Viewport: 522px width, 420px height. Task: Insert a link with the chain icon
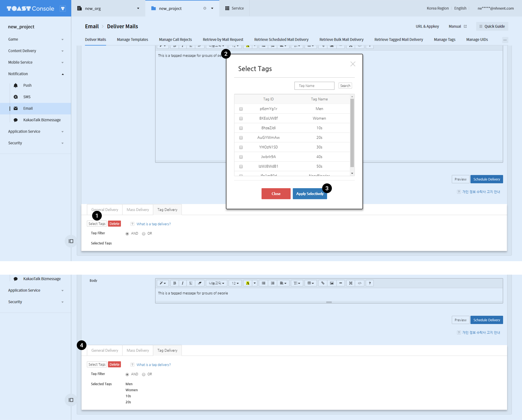tap(323, 283)
